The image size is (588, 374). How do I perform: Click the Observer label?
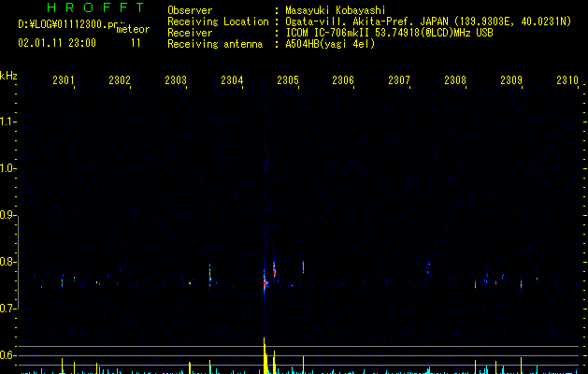point(190,10)
